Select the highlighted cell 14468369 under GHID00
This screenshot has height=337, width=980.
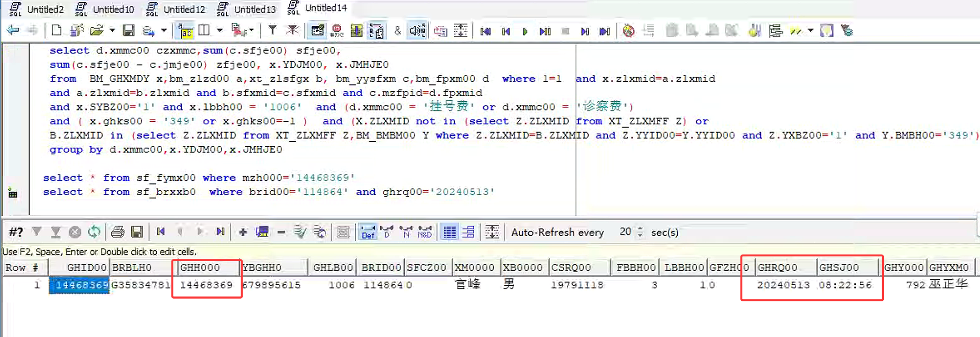(79, 285)
